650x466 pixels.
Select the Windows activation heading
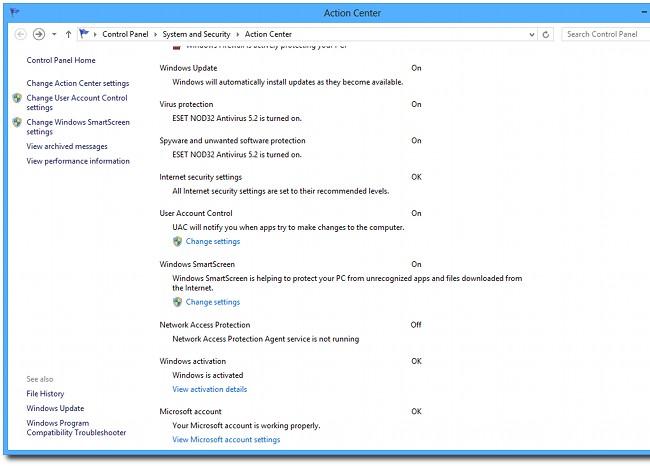coord(193,361)
